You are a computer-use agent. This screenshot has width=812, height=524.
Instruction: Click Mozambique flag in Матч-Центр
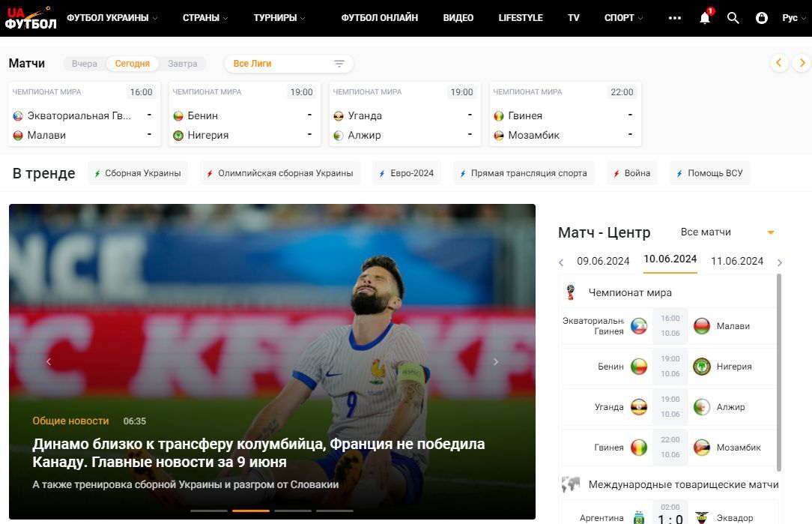click(702, 448)
